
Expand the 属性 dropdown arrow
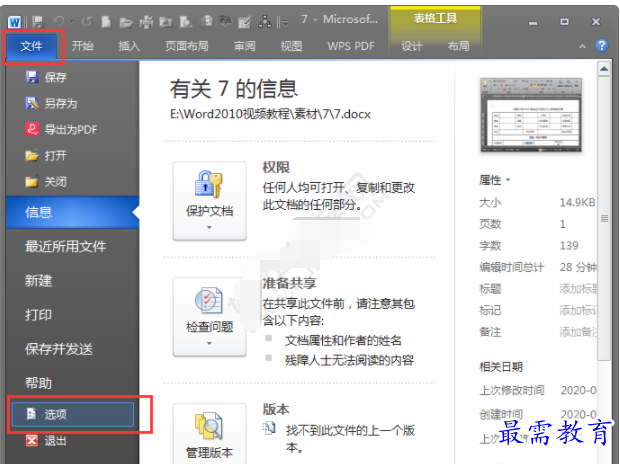pyautogui.click(x=508, y=180)
